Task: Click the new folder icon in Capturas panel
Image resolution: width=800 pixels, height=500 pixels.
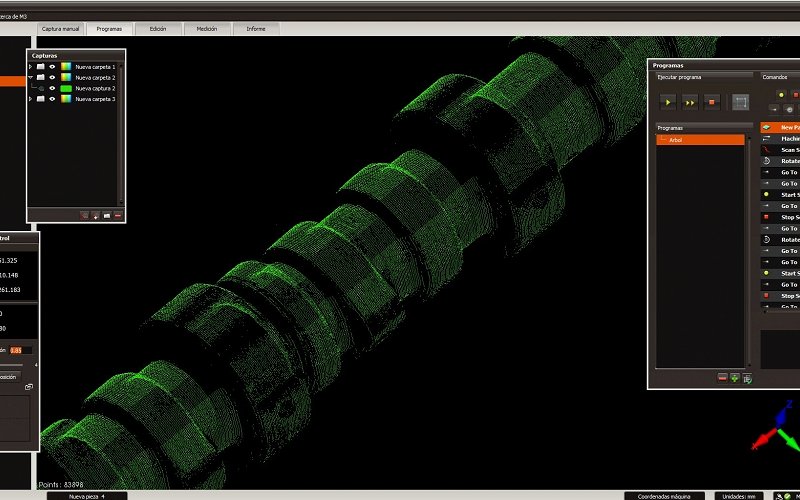Action: pos(107,215)
